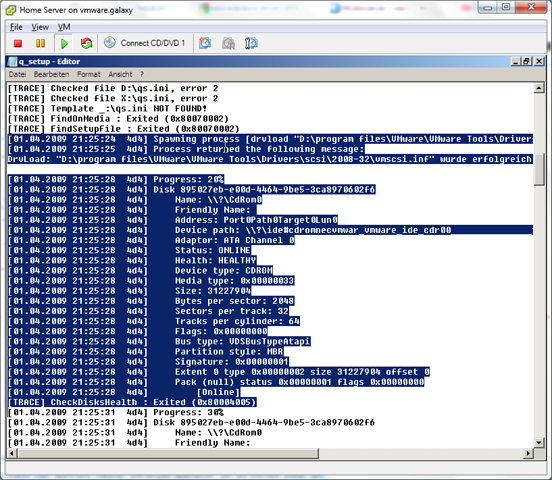The image size is (552, 480).
Task: Click the q_setup Editor title icon
Action: (x=12, y=62)
